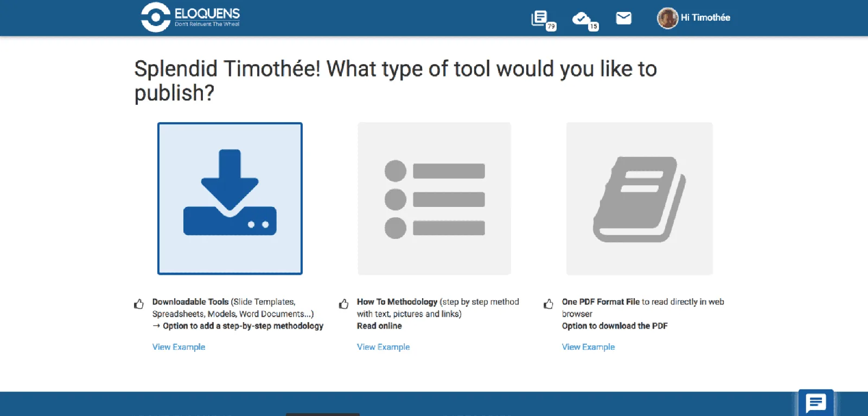Viewport: 868px width, 416px height.
Task: Click the 'One PDF Format File' bold label
Action: [601, 302]
